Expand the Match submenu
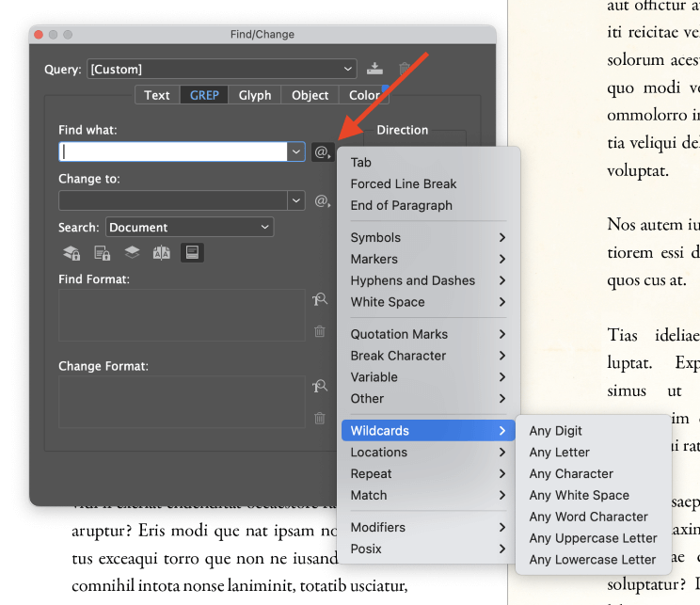 (429, 495)
